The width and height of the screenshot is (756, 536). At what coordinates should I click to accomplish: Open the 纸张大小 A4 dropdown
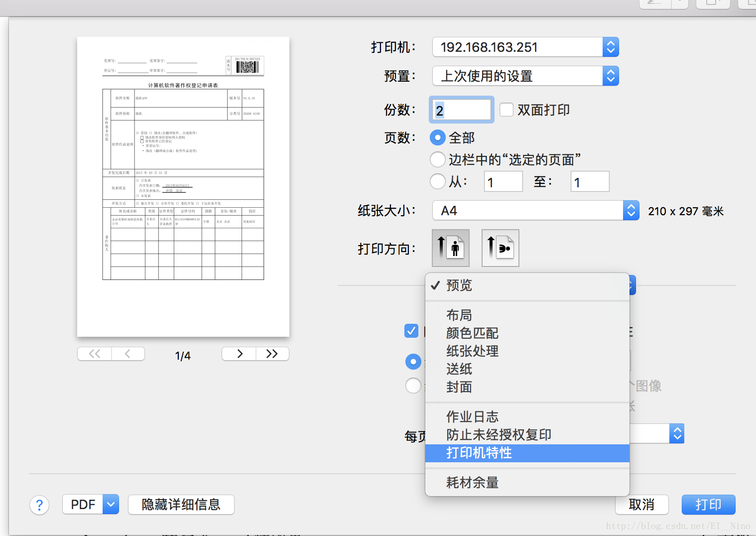click(535, 211)
